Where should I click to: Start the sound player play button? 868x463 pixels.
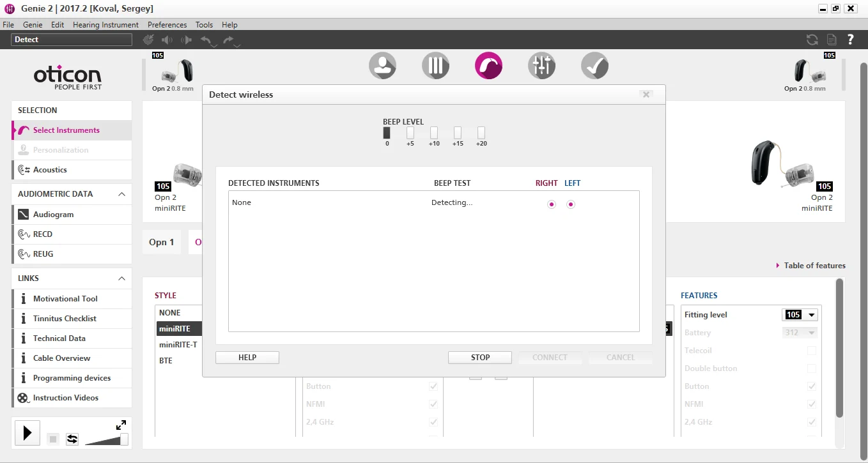tap(27, 433)
